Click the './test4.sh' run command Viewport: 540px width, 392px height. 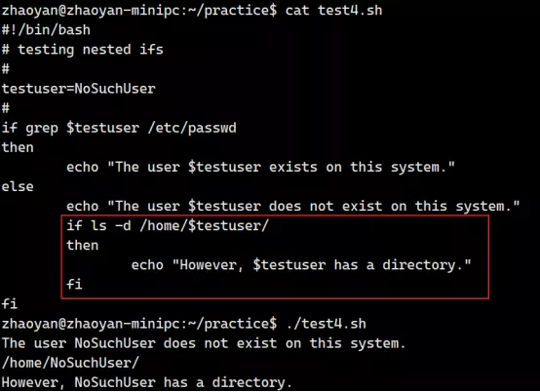(x=326, y=324)
